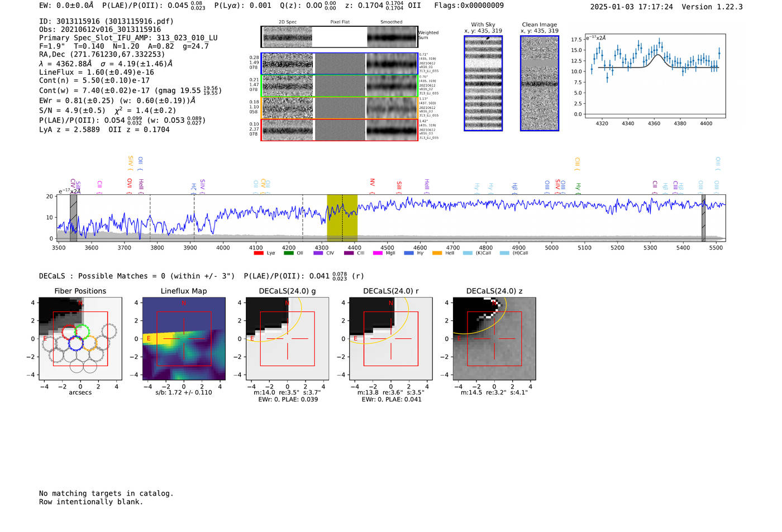Select the orange dashed fiber circle

click(x=89, y=343)
